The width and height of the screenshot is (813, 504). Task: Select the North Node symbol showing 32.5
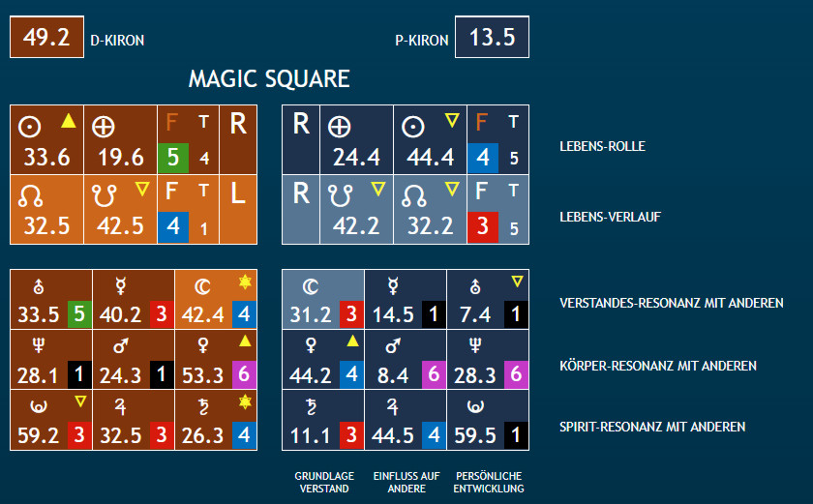(31, 196)
